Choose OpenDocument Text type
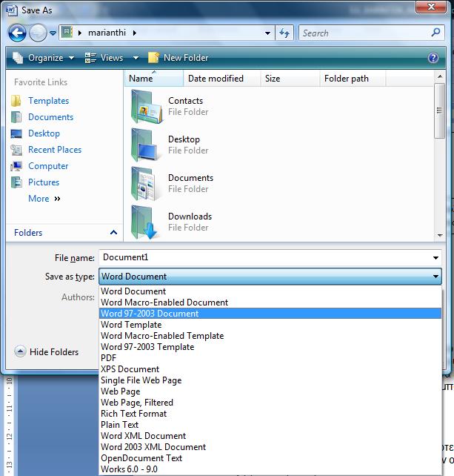Image resolution: width=454 pixels, height=476 pixels. tap(270, 458)
